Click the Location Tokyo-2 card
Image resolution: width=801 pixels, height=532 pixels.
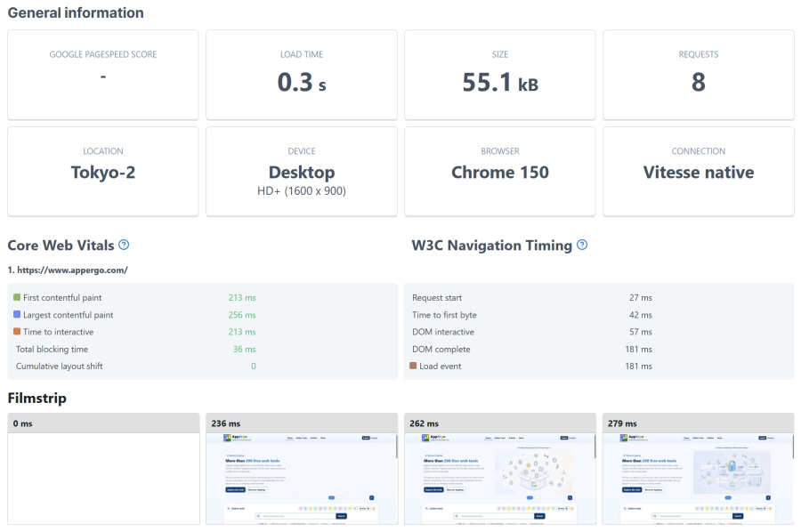(103, 172)
